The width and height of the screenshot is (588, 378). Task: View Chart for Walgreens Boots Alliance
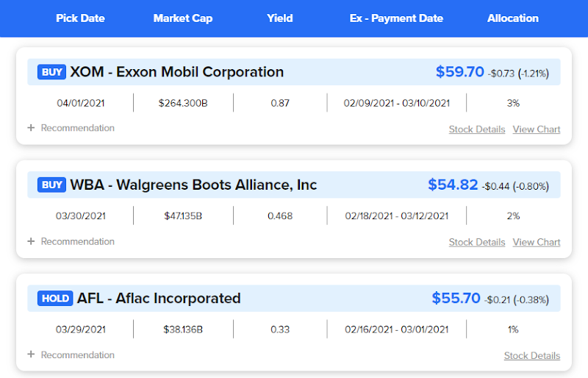[x=537, y=242]
